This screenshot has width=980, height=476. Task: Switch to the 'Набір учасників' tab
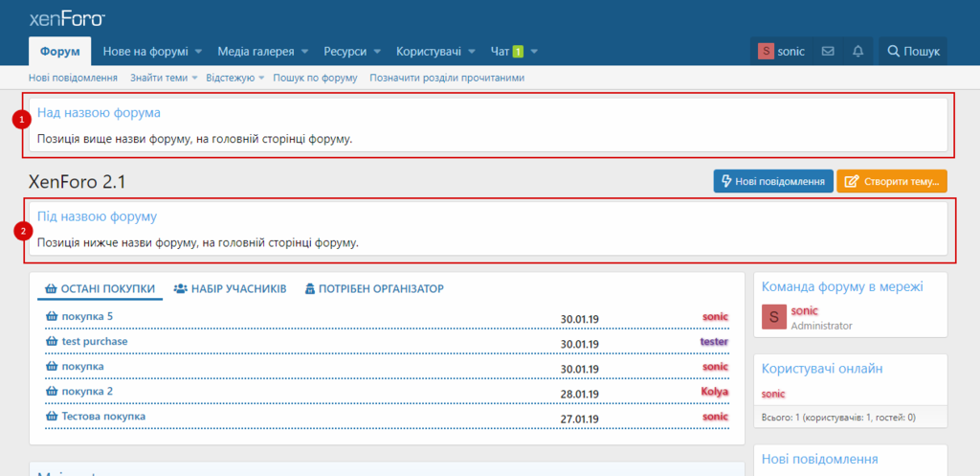pyautogui.click(x=230, y=288)
